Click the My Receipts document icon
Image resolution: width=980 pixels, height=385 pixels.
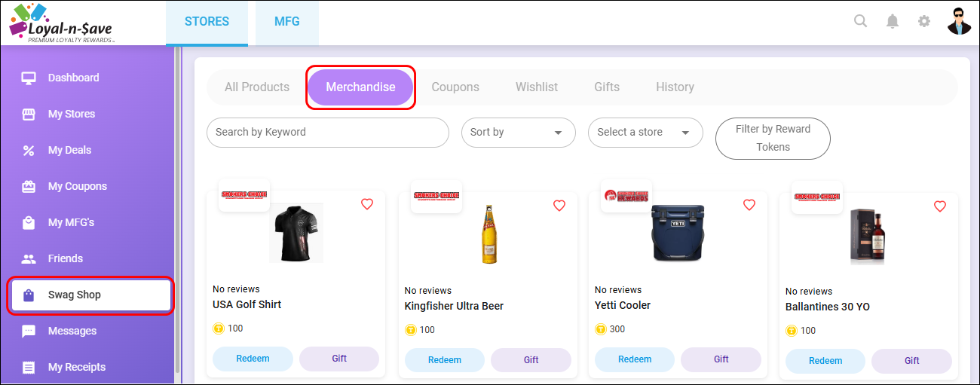pyautogui.click(x=29, y=367)
